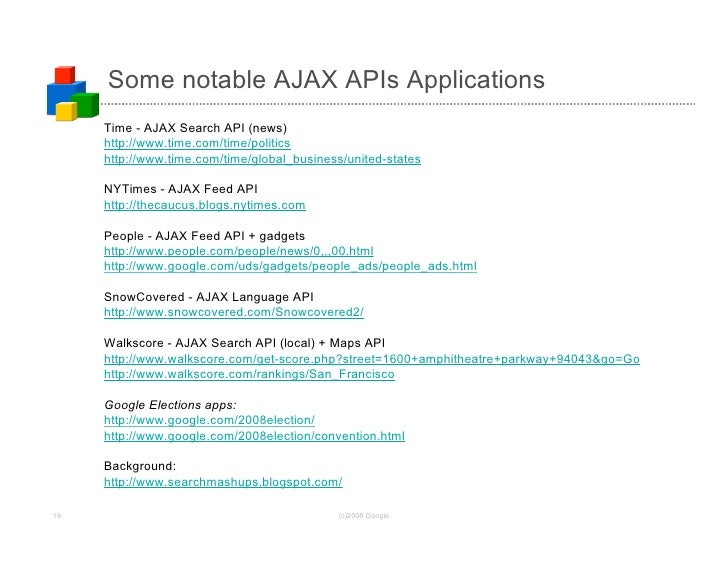The image size is (728, 563).
Task: Click the slide title 'Some notable AJAX APIs Applications'
Action: click(326, 79)
